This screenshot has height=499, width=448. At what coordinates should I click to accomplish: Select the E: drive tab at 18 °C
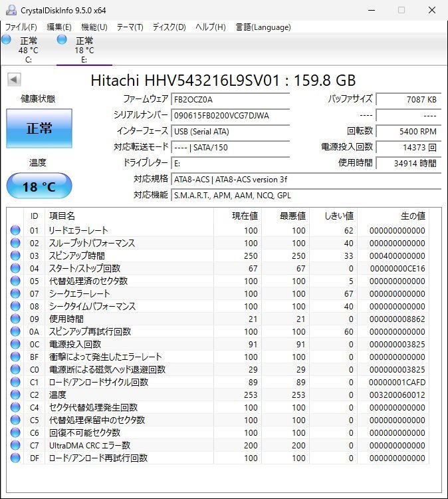click(84, 50)
